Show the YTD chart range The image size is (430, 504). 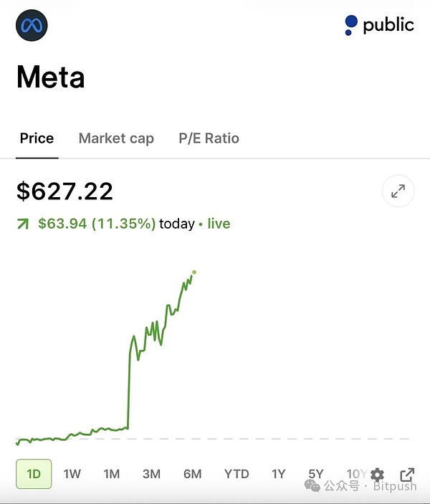point(236,474)
